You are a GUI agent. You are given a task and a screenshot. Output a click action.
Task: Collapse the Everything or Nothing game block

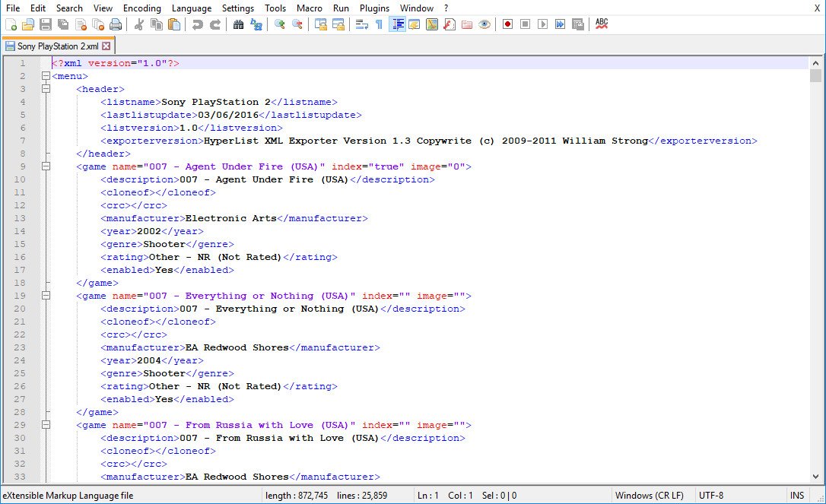tap(46, 296)
